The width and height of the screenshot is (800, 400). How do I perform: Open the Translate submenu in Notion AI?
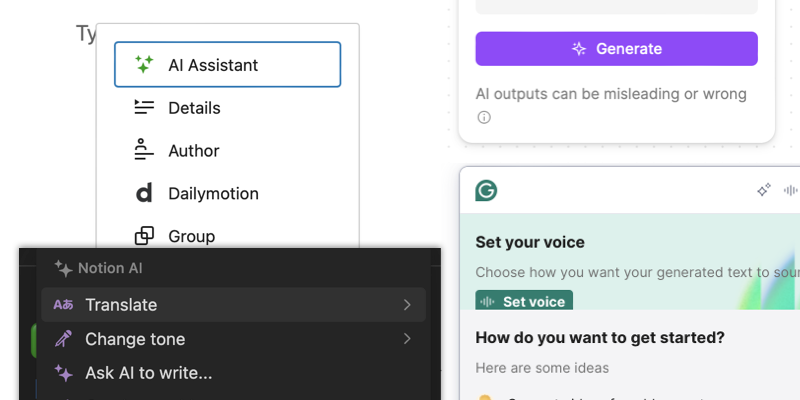pyautogui.click(x=233, y=305)
